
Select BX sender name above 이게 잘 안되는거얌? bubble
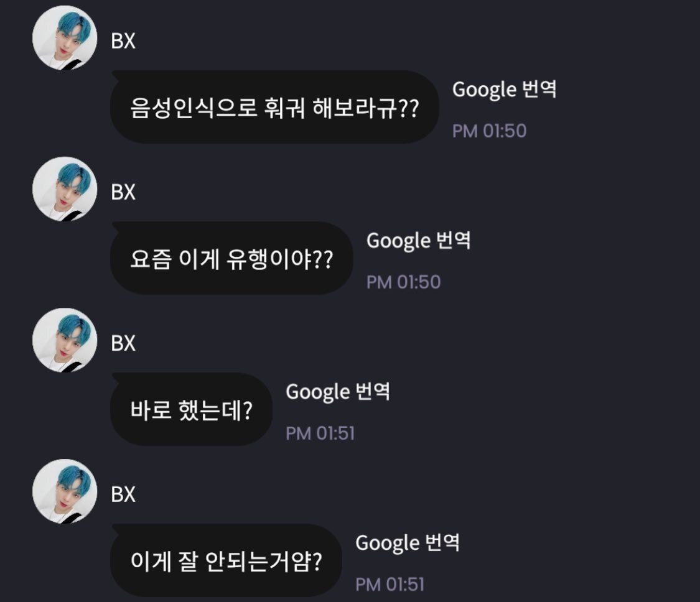tap(123, 494)
